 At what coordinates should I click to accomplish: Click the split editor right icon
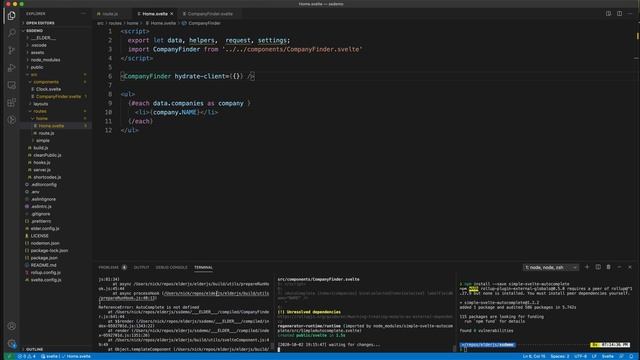pyautogui.click(x=619, y=13)
